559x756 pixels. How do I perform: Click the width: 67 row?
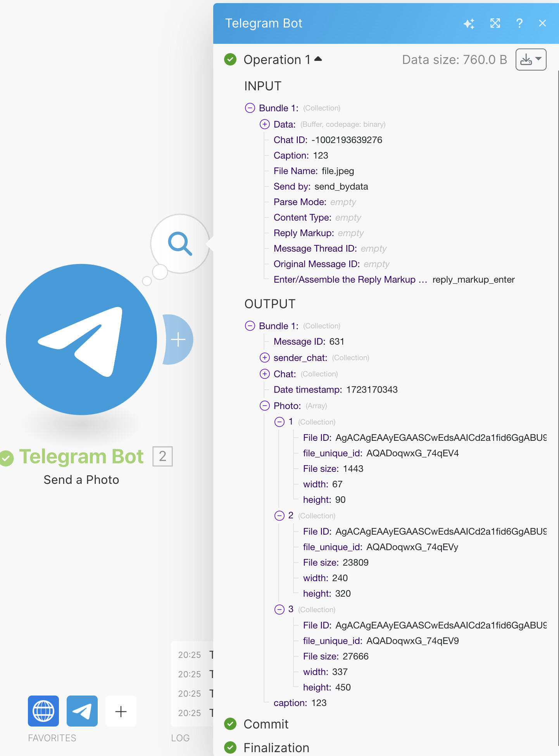click(x=323, y=484)
